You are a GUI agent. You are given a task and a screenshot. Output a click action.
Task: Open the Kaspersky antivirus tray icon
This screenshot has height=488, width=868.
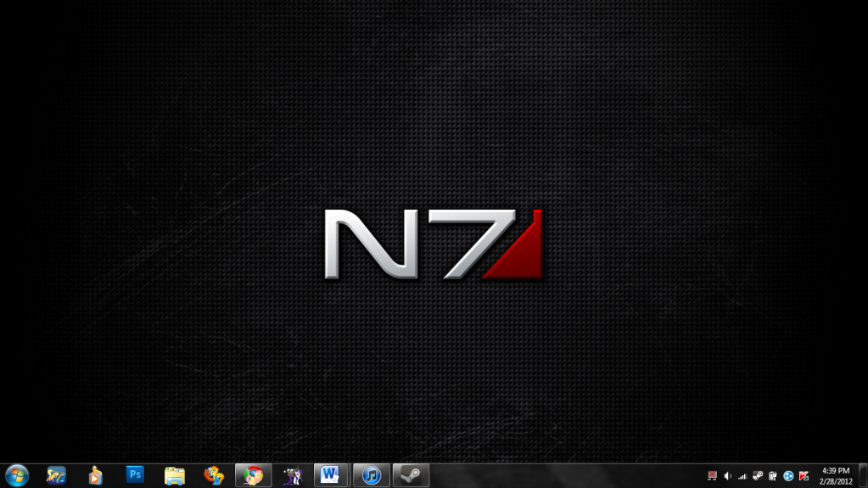804,476
